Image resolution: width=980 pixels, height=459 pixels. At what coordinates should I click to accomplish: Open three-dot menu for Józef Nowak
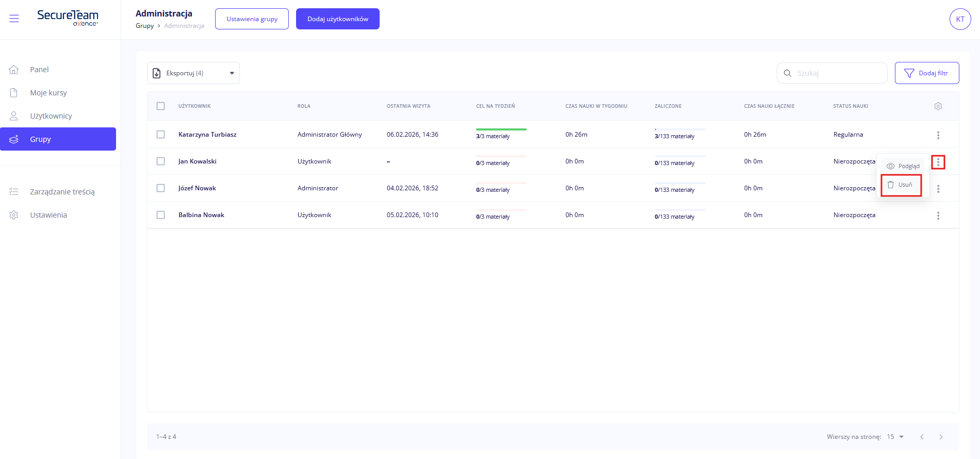[938, 189]
